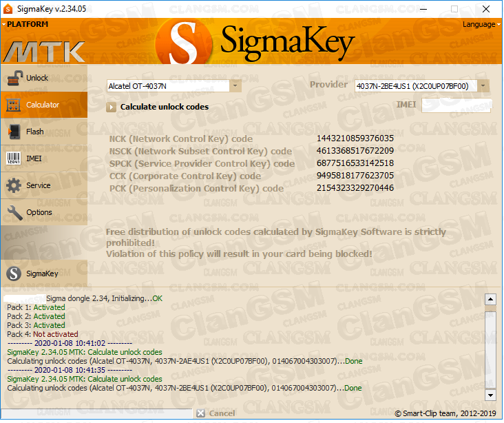Click NCK (Network Control Key) code label
504x423 pixels.
tap(181, 139)
